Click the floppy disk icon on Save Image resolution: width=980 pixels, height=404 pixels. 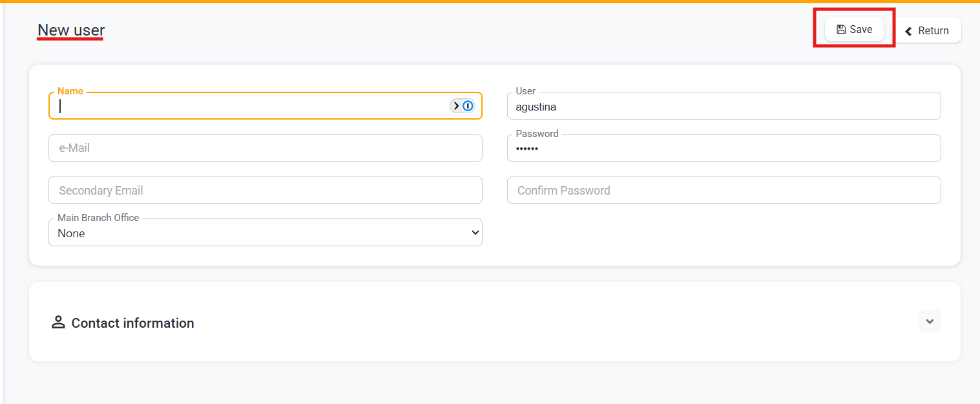pyautogui.click(x=840, y=29)
